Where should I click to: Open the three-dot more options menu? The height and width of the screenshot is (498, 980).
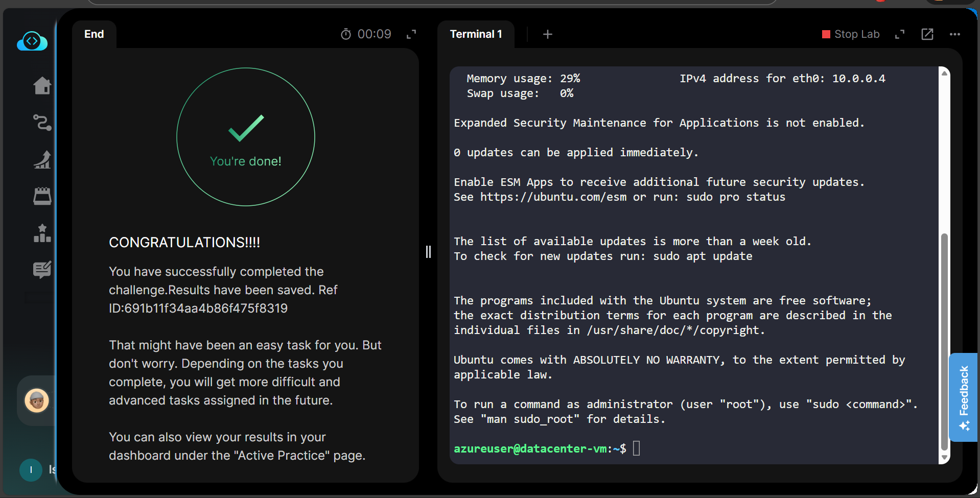[x=954, y=34]
